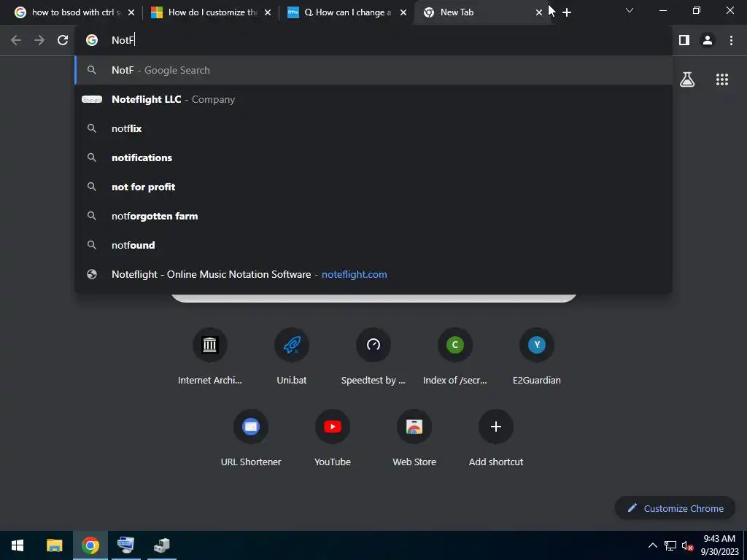Open File Explorer from the taskbar
The width and height of the screenshot is (747, 560).
(54, 545)
